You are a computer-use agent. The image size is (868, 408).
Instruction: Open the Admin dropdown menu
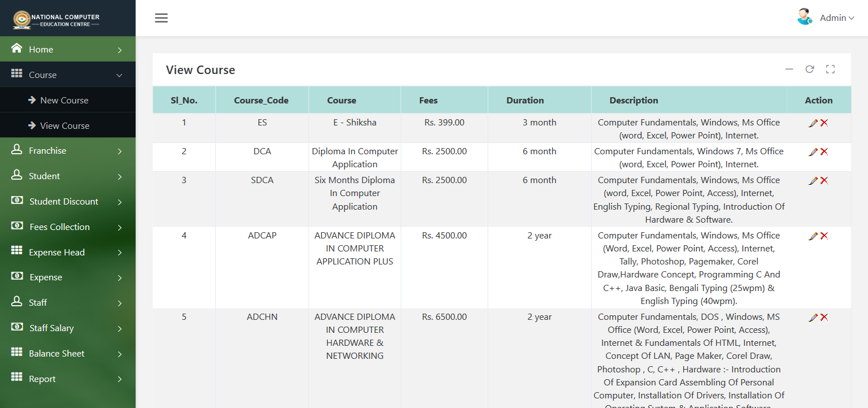click(x=837, y=18)
